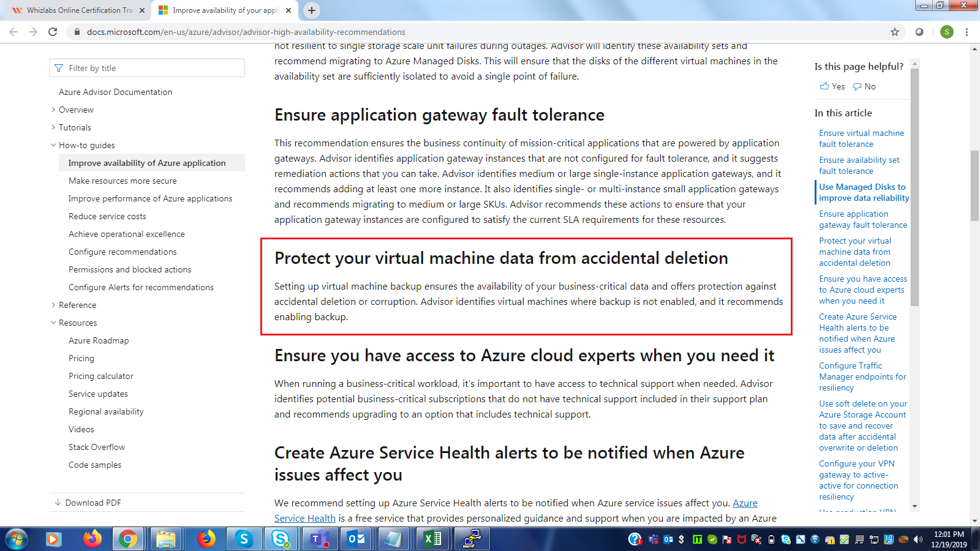This screenshot has width=980, height=551.
Task: Open the Chrome profile avatar
Action: (x=947, y=32)
